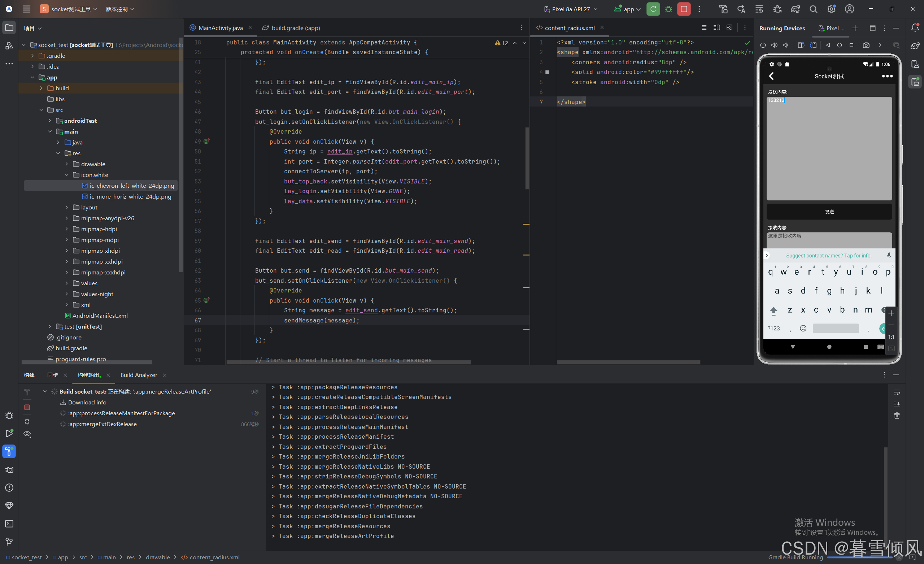The width and height of the screenshot is (924, 564).
Task: Open Logcat tool window icon
Action: coord(9,469)
